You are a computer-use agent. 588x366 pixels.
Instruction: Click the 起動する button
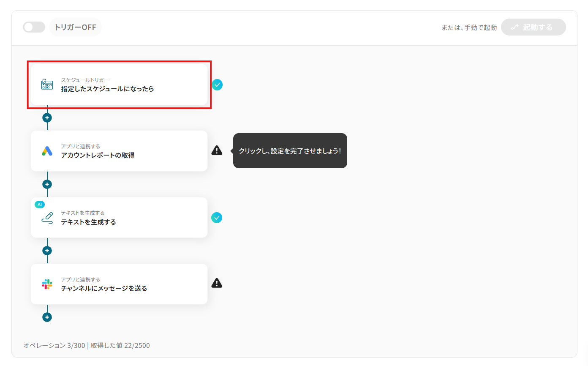pyautogui.click(x=533, y=27)
